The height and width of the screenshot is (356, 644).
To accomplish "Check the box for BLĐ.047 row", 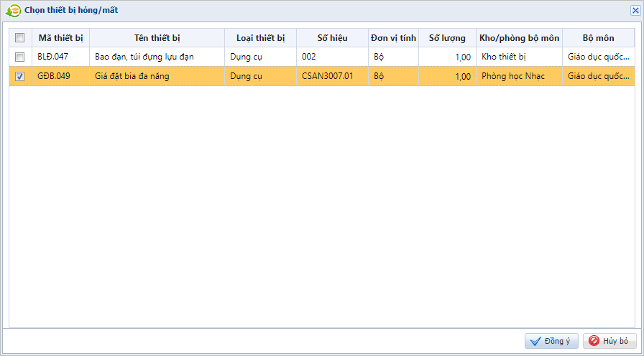I will [19, 57].
